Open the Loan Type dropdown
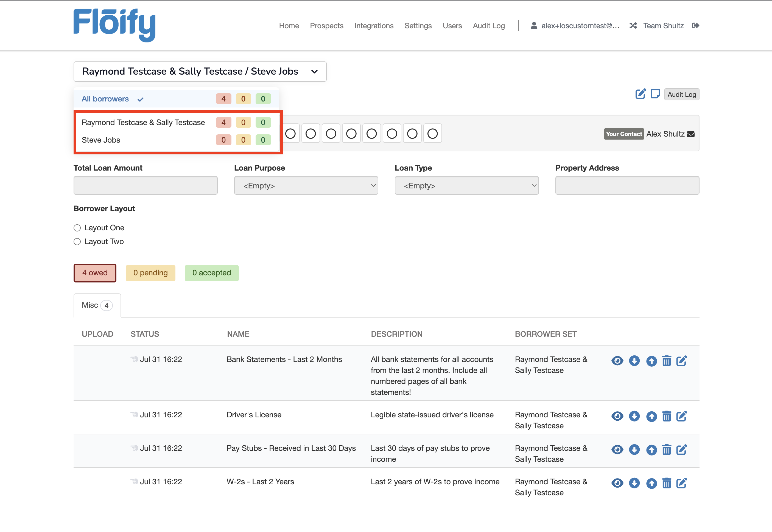 [466, 185]
